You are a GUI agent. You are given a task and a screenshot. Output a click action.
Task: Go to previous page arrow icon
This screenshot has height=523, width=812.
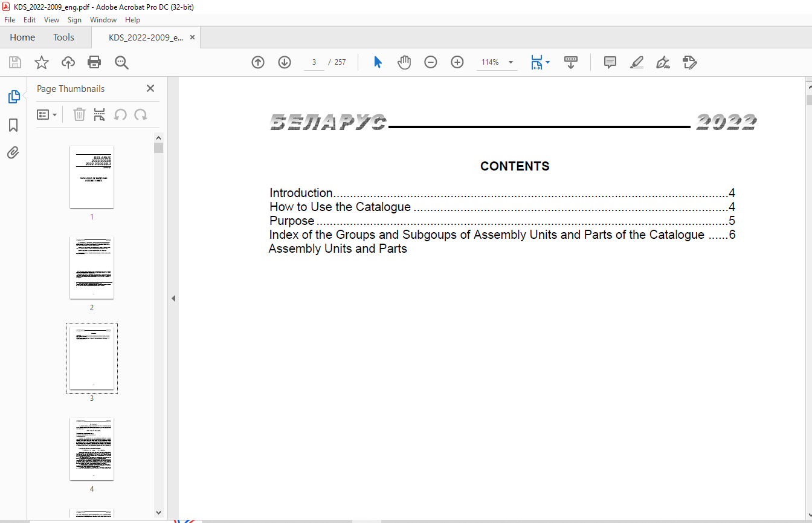coord(258,62)
